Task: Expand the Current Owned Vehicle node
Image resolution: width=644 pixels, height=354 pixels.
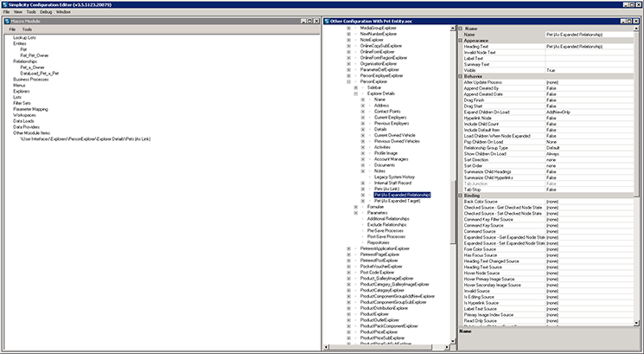Action: tap(363, 135)
